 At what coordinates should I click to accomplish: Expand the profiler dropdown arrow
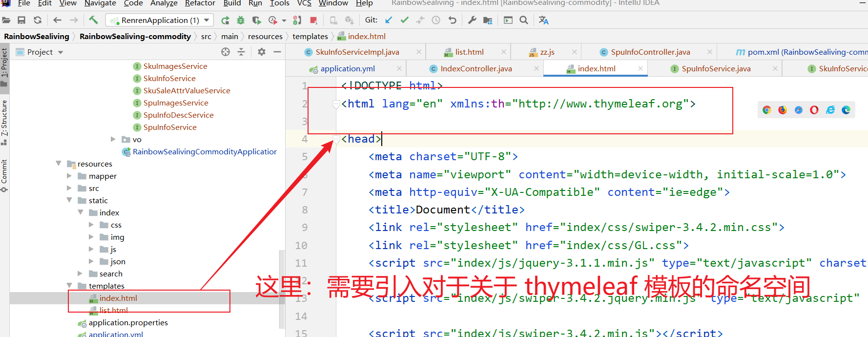284,21
